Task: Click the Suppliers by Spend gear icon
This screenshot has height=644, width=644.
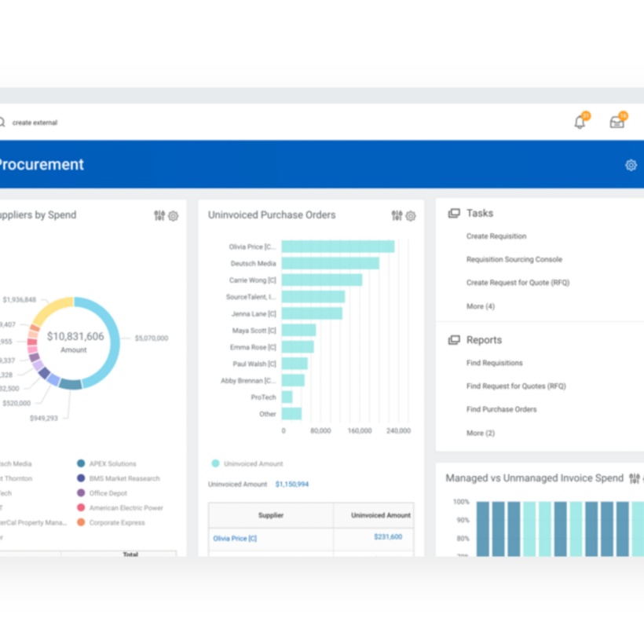Action: [174, 216]
